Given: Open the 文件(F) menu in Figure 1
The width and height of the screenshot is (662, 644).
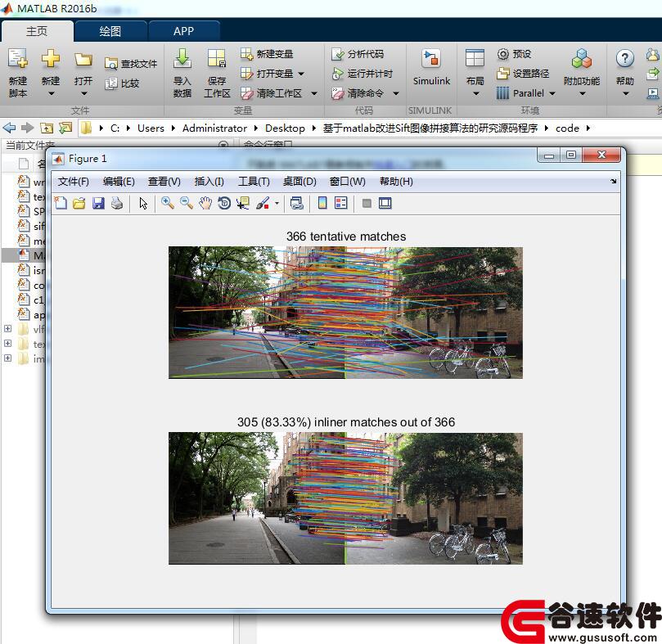Looking at the screenshot, I should pyautogui.click(x=74, y=182).
